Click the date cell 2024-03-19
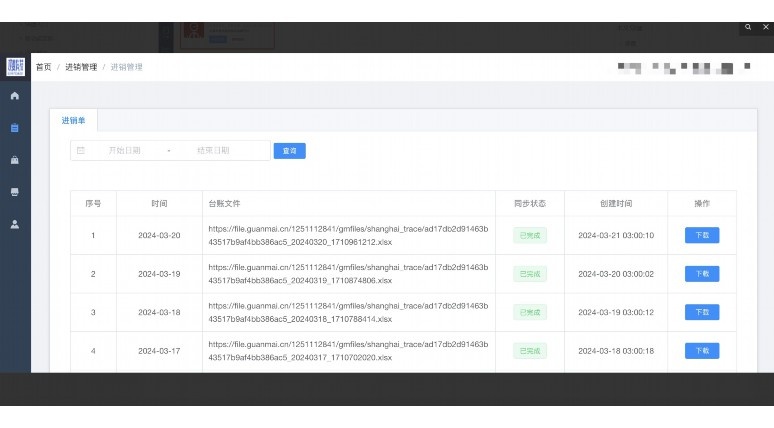 pos(159,274)
